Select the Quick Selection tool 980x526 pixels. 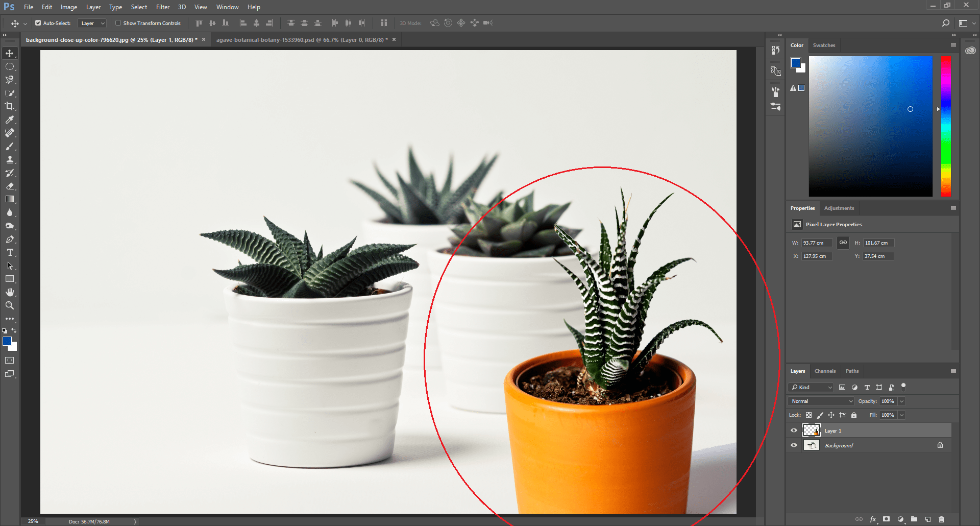point(10,93)
